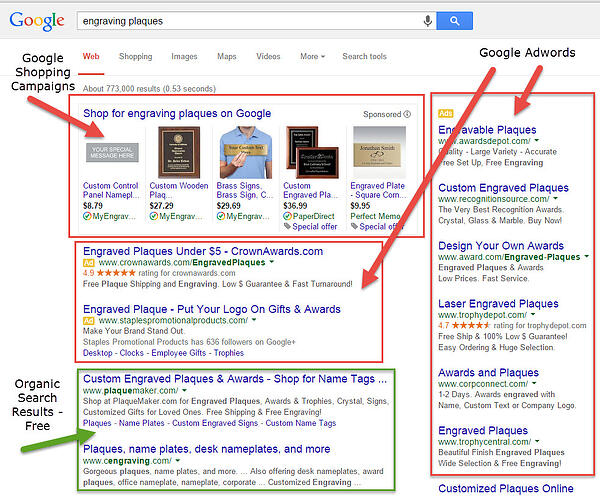600x496 pixels.
Task: Open Engraved Plaques Under $5 CrownAwards link
Action: point(203,251)
